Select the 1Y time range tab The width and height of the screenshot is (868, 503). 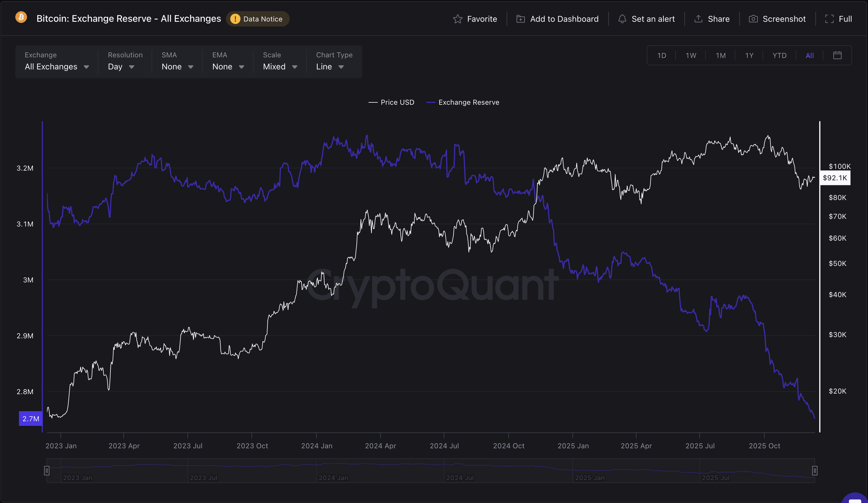tap(749, 56)
